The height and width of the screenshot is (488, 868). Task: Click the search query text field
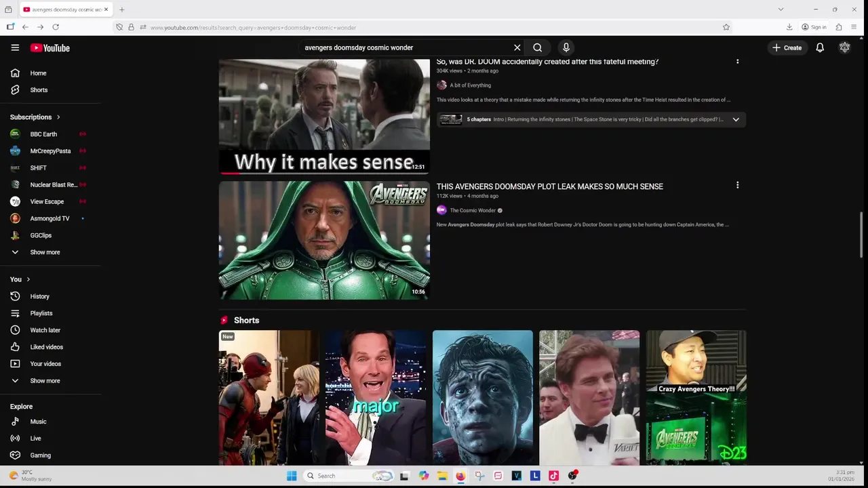tap(406, 47)
